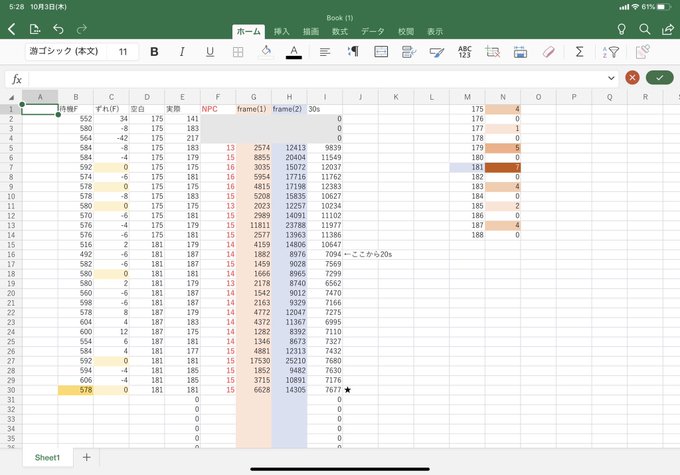The height and width of the screenshot is (475, 680).
Task: Select the row 16 header
Action: pos(11,254)
